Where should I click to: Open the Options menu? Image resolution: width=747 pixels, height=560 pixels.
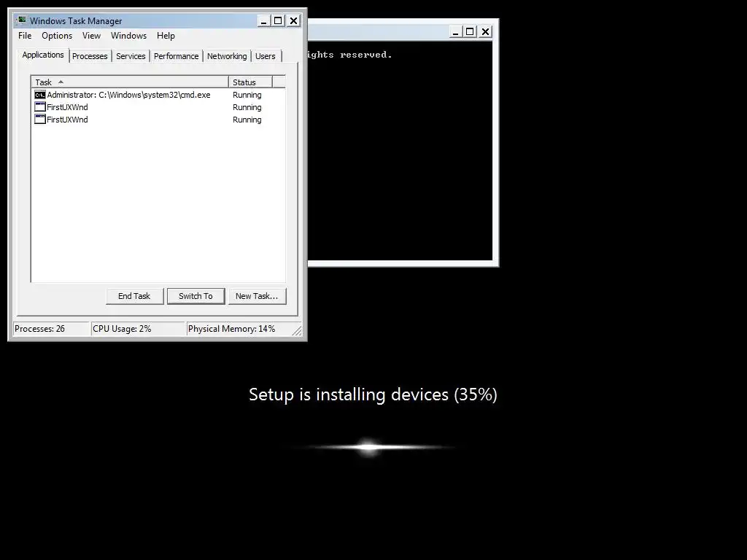pos(57,36)
